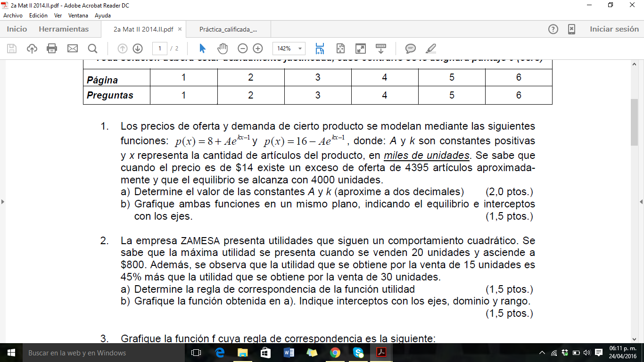Select the hand pan tool
The width and height of the screenshot is (644, 362).
click(222, 49)
